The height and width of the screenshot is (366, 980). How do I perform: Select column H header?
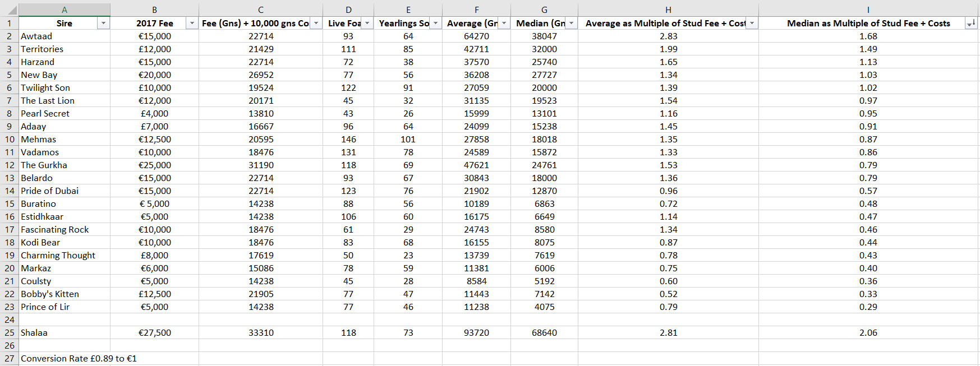pyautogui.click(x=668, y=10)
